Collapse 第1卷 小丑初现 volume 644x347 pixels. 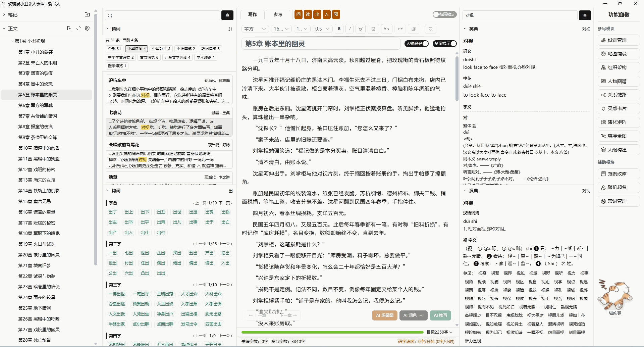click(12, 41)
